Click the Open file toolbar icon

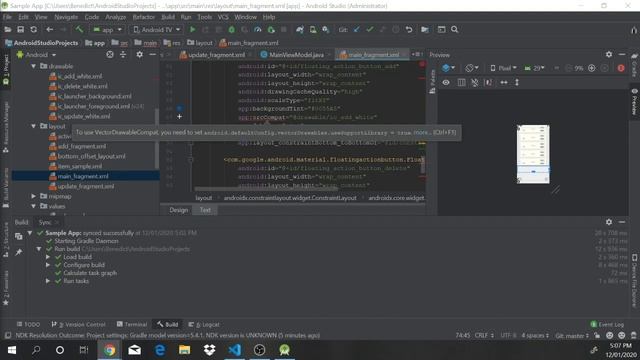tap(8, 29)
